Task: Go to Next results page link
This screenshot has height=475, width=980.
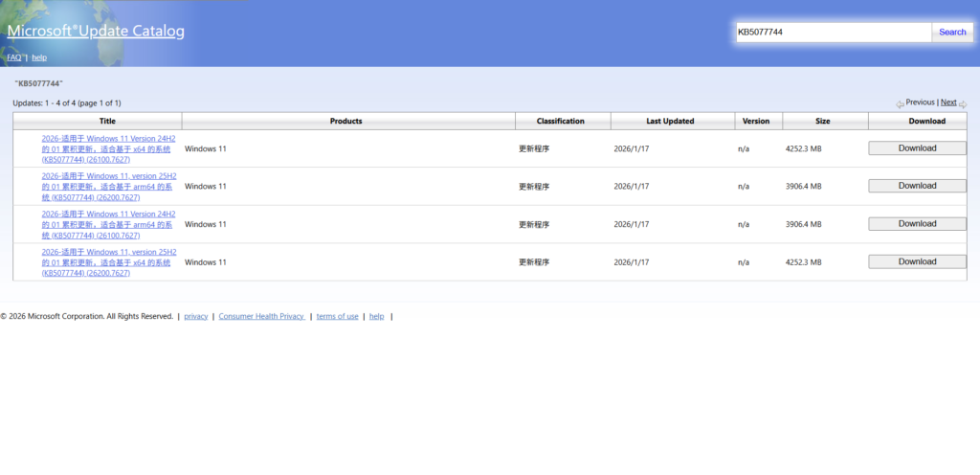Action: [x=947, y=102]
